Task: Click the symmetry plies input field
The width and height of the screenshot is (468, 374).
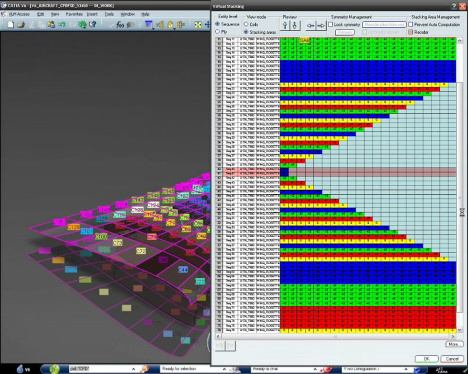Action: pos(384,25)
